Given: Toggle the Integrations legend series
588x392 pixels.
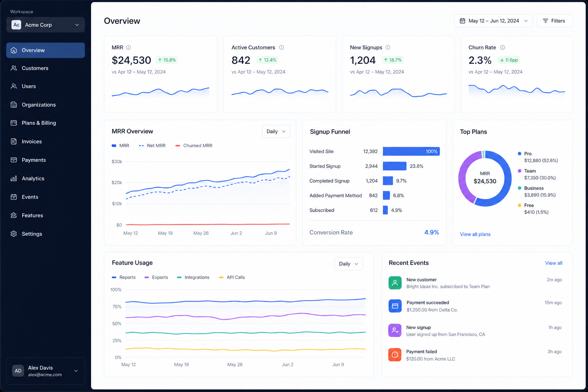Looking at the screenshot, I should 193,277.
